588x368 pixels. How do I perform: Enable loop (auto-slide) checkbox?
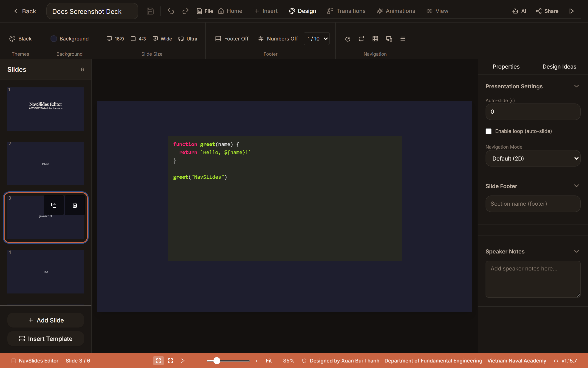(x=488, y=131)
